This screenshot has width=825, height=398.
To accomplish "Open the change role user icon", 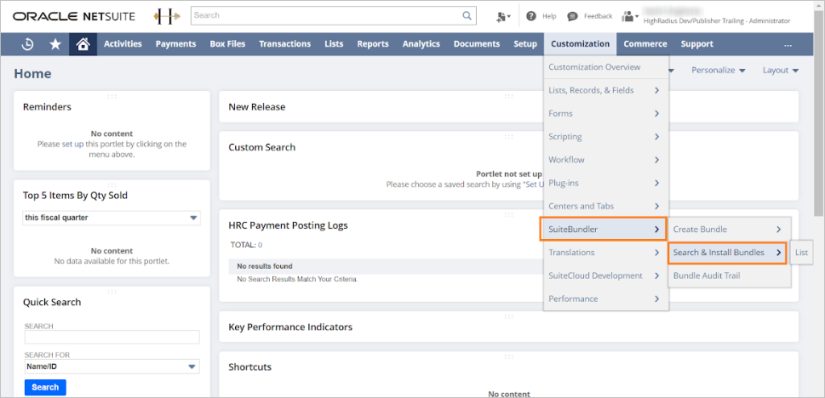I will point(629,16).
